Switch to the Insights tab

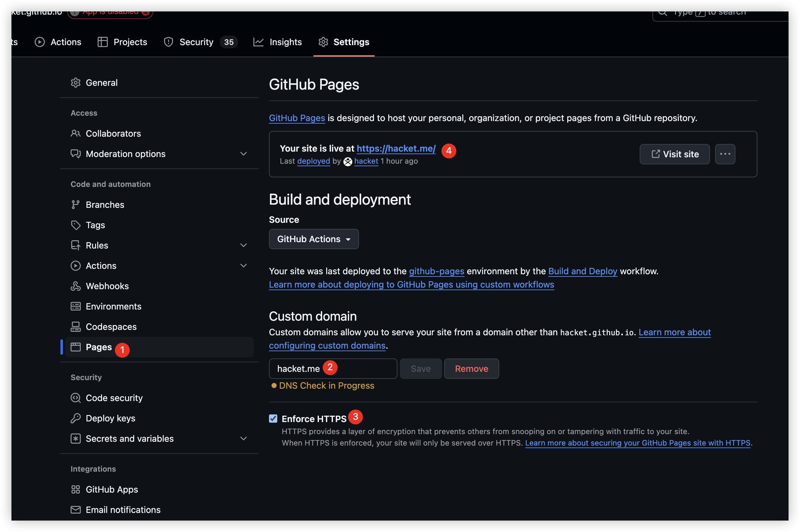pos(278,42)
